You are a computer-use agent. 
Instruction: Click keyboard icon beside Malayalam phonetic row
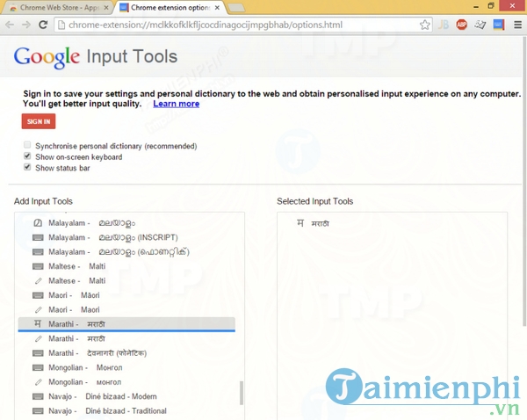38,252
